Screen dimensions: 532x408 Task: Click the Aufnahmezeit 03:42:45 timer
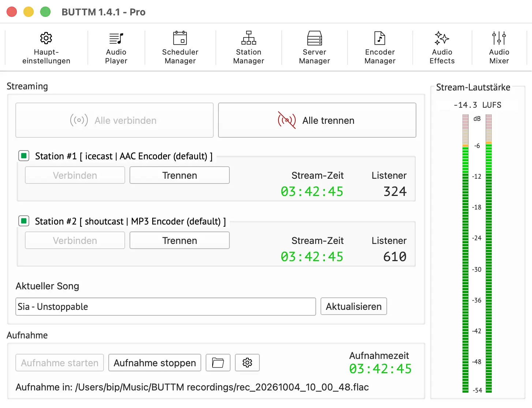(x=381, y=369)
